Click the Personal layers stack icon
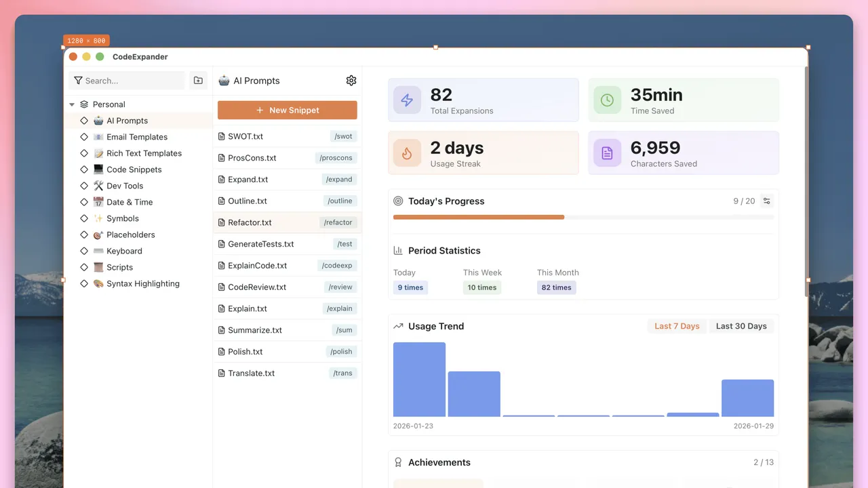 coord(84,104)
